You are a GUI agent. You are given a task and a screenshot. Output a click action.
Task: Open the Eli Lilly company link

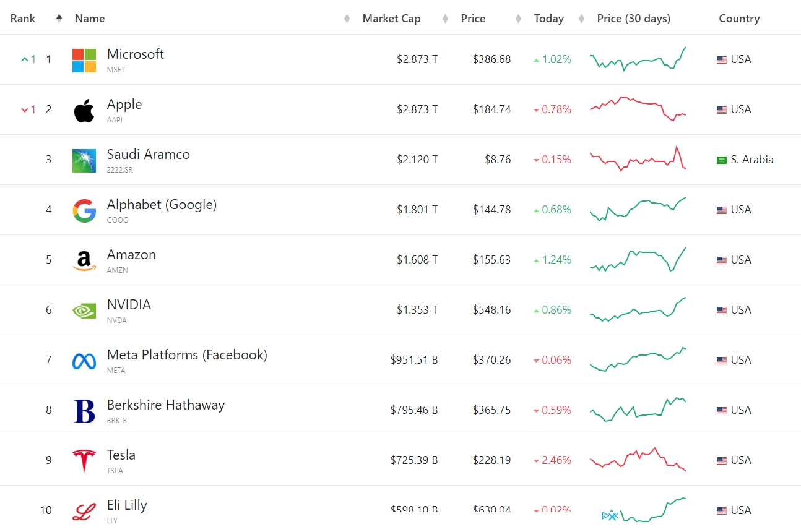[127, 505]
